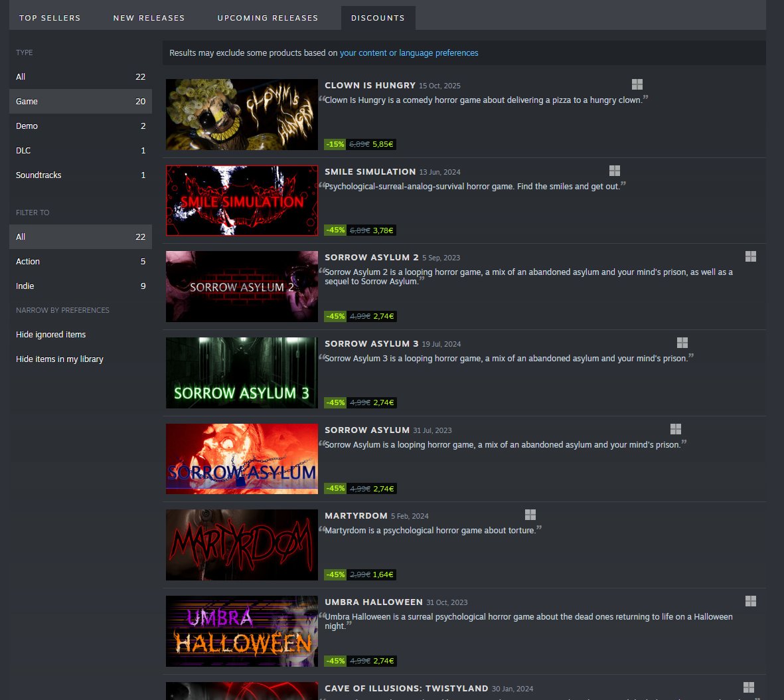Viewport: 784px width, 700px height.
Task: Click Windows platform icon beside Clown Is Hungry
Action: pos(637,84)
